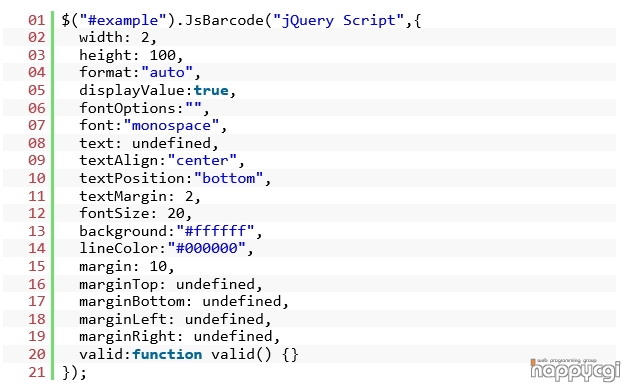
Task: Click the "#example" selector string
Action: [x=123, y=20]
